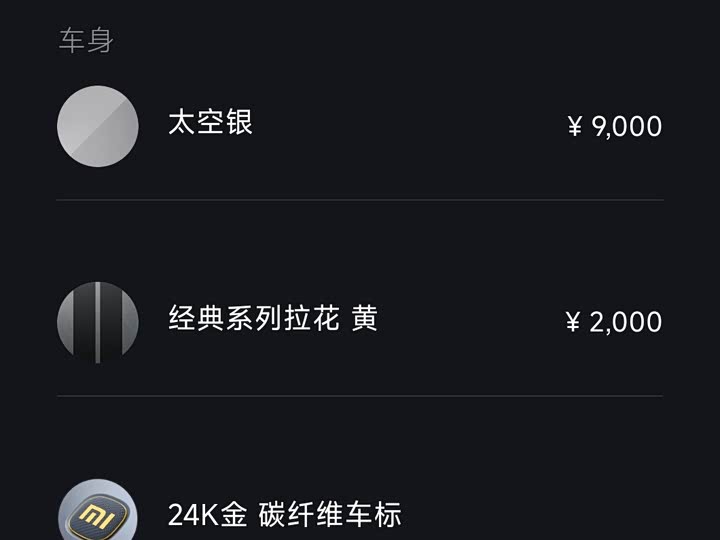Choose the 24K金 碳纤维车标 item
The width and height of the screenshot is (720, 540).
click(284, 515)
